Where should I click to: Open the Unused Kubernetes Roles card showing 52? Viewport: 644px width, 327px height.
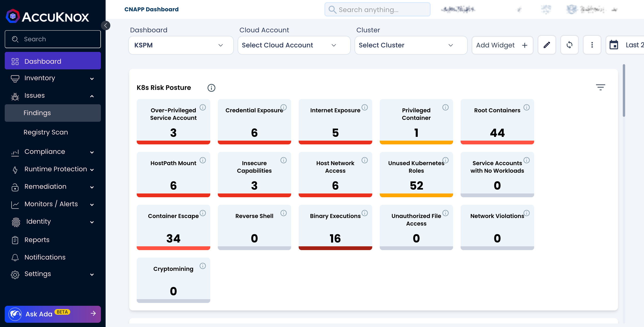[x=416, y=174]
